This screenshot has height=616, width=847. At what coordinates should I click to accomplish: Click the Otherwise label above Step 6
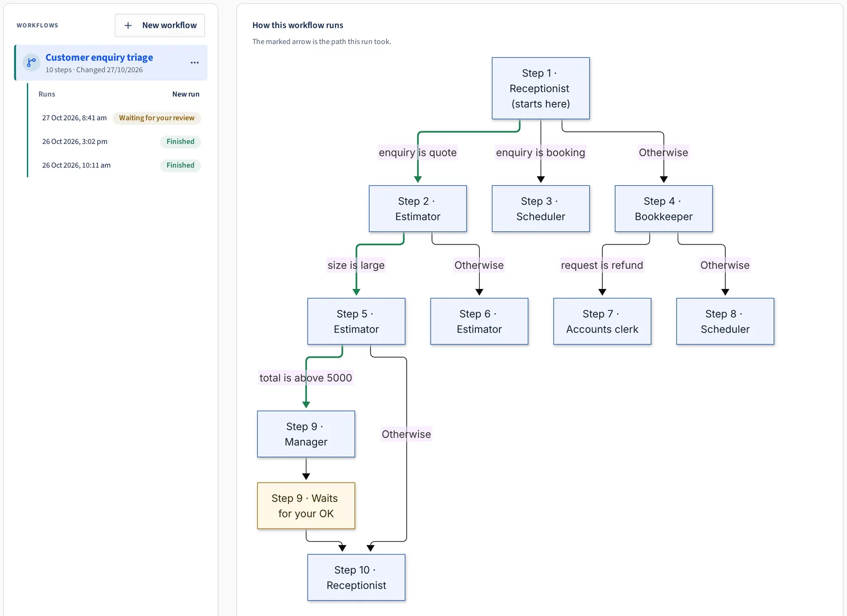479,265
